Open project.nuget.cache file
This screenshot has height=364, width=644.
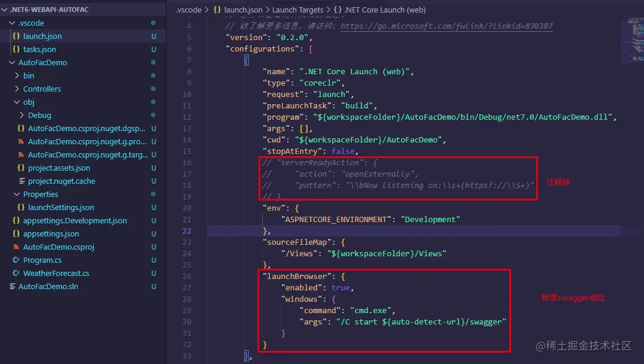click(x=62, y=181)
